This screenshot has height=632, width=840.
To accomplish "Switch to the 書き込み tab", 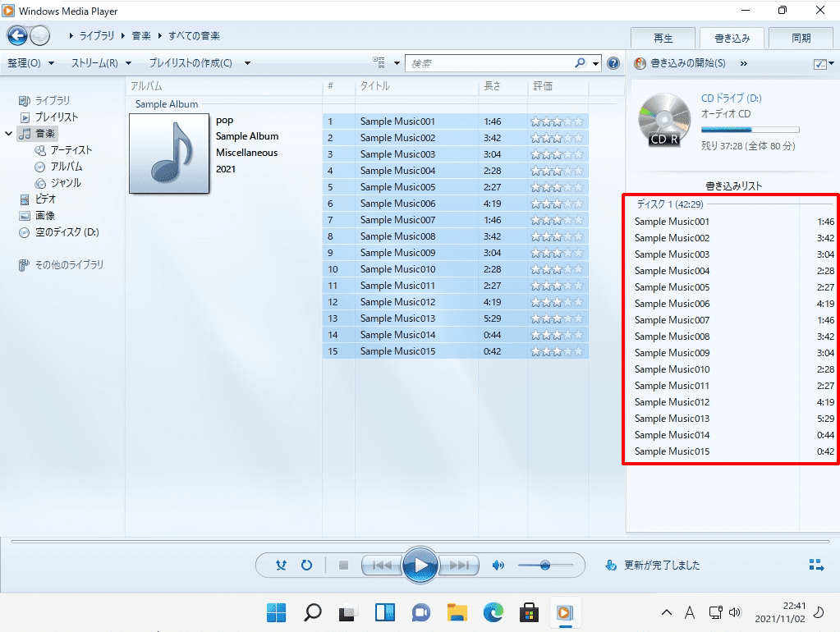I will click(732, 38).
